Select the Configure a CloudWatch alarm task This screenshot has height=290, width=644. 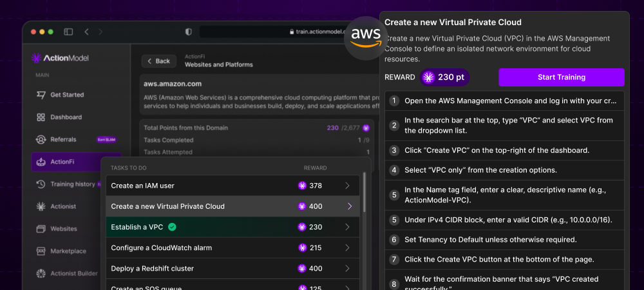tap(233, 247)
